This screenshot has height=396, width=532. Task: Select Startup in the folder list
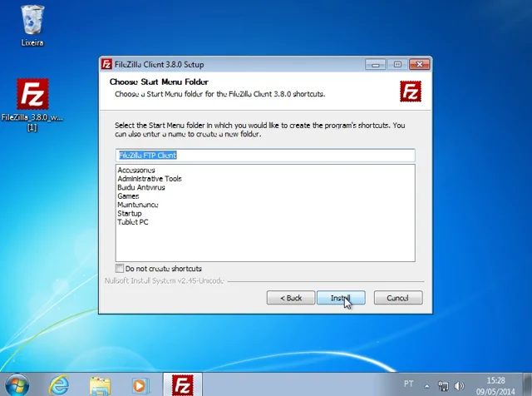click(130, 213)
